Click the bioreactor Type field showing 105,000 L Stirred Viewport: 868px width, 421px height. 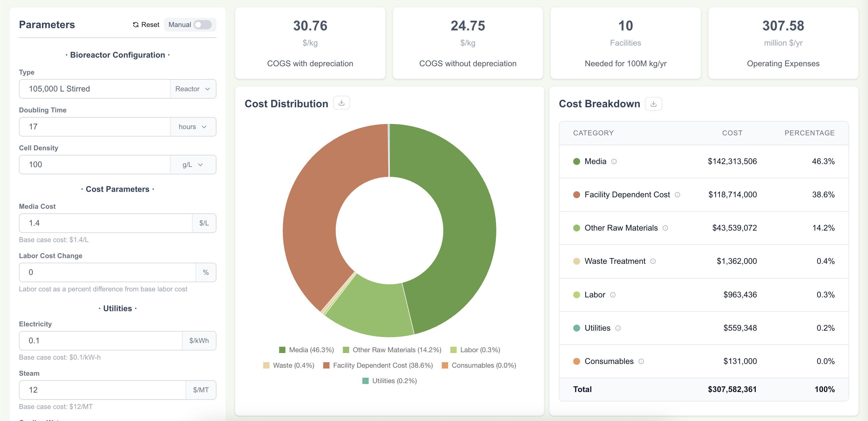[95, 89]
